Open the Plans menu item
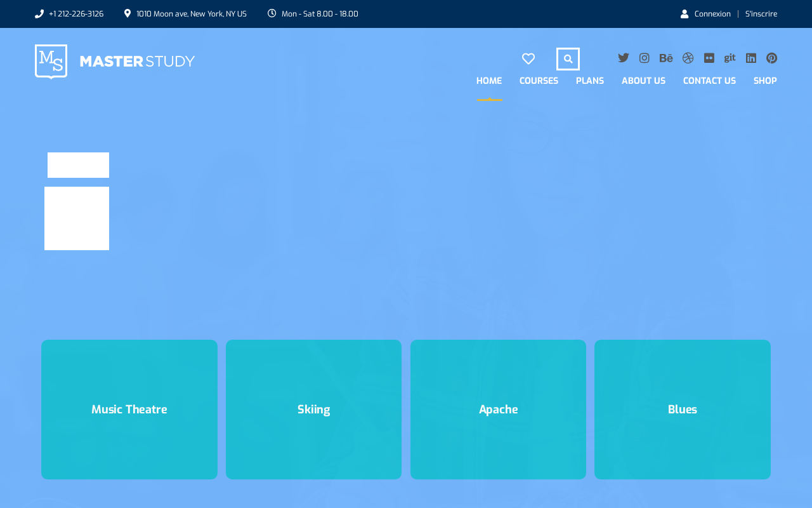 tap(590, 81)
